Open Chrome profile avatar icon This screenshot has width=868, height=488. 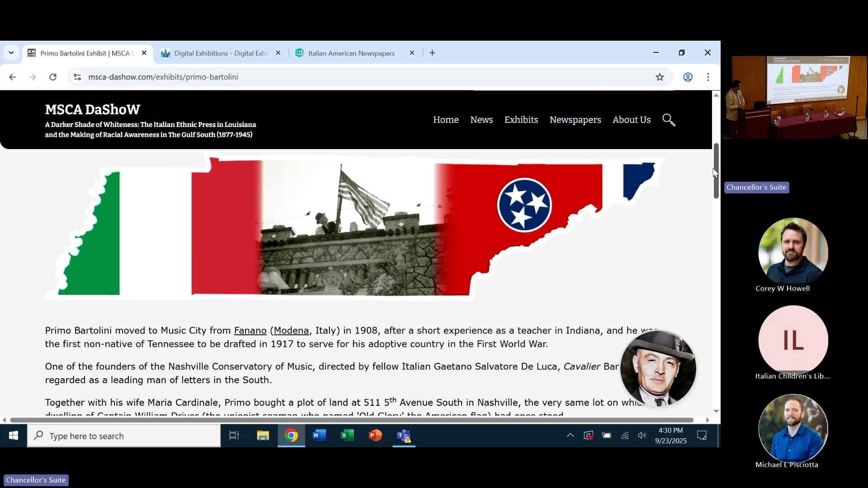point(688,77)
